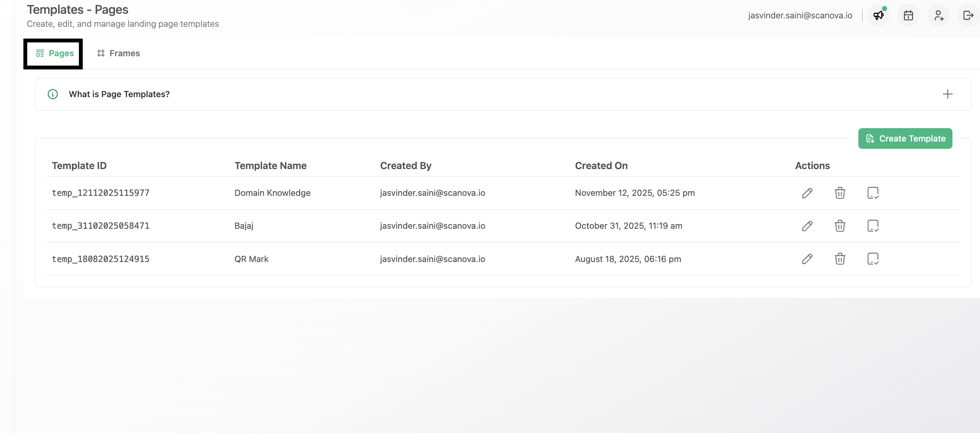This screenshot has width=980, height=433.
Task: Click creator email in Domain Knowledge row
Action: (433, 193)
